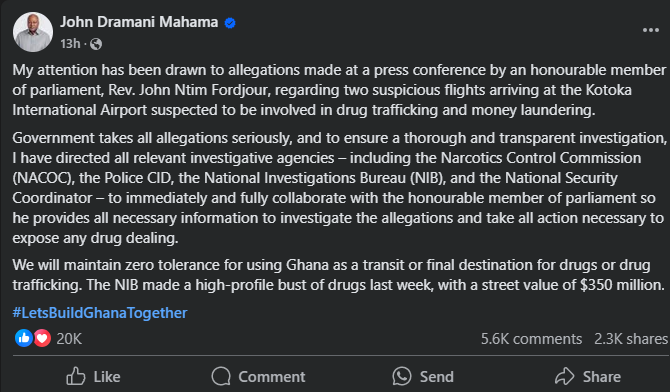Open John Dramani Mahama's profile picture
The width and height of the screenshot is (670, 392).
(x=33, y=32)
